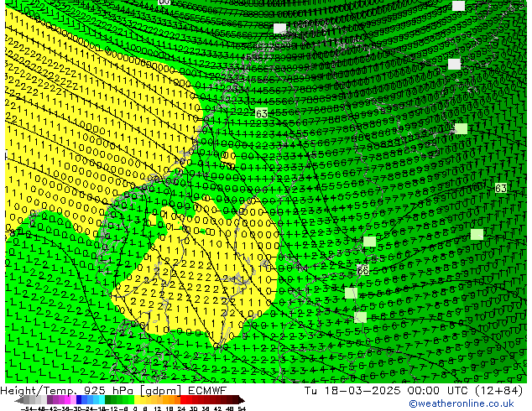This screenshot has width=532, height=411.
Task: Click the 54 value on the legend scale
Action: click(242, 408)
